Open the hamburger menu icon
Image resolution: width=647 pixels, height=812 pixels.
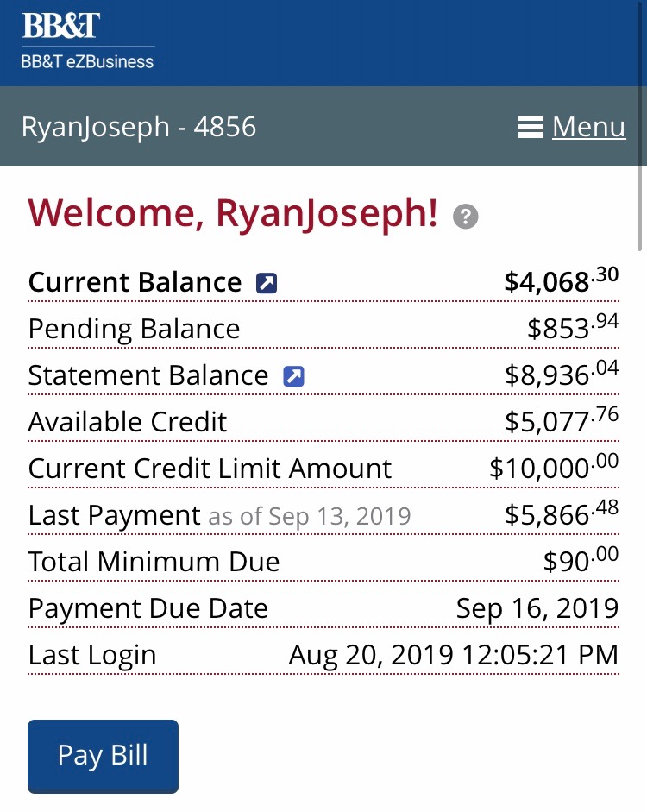coord(531,128)
